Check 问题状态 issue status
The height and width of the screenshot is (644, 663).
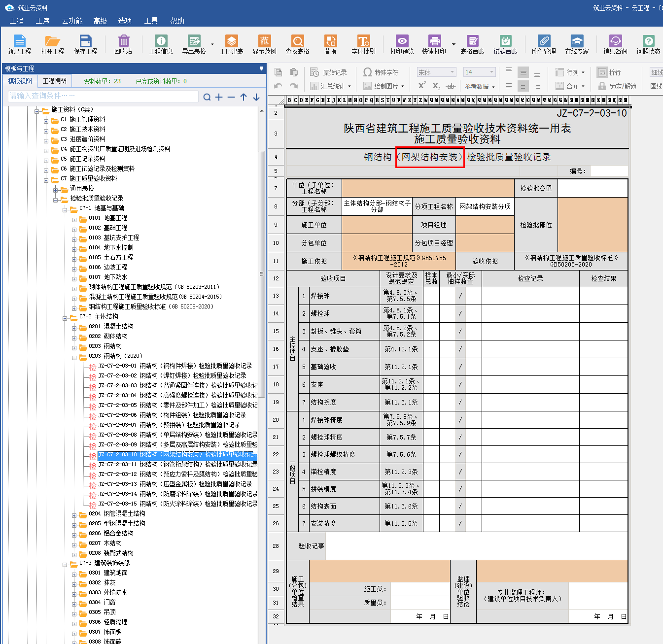(648, 44)
